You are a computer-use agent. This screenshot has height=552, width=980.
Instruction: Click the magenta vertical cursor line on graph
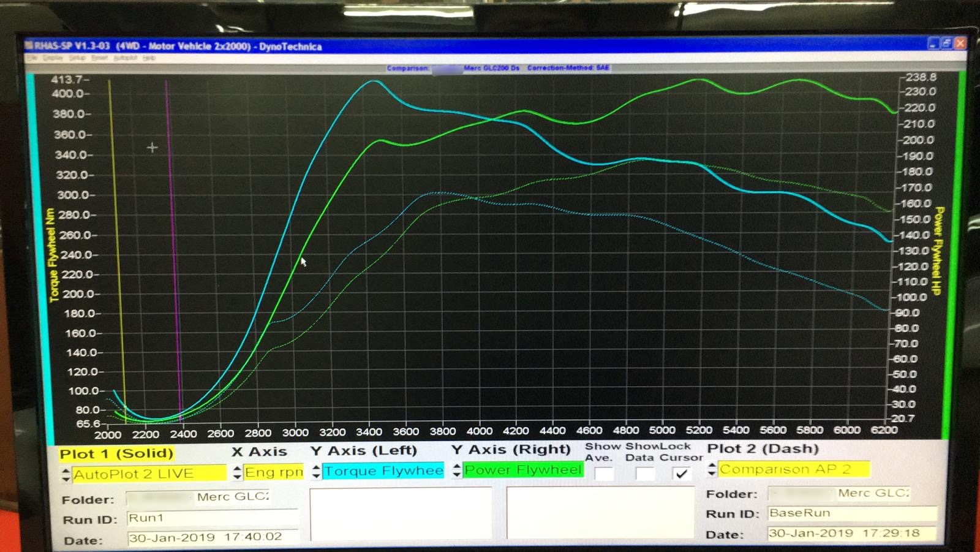[173, 245]
